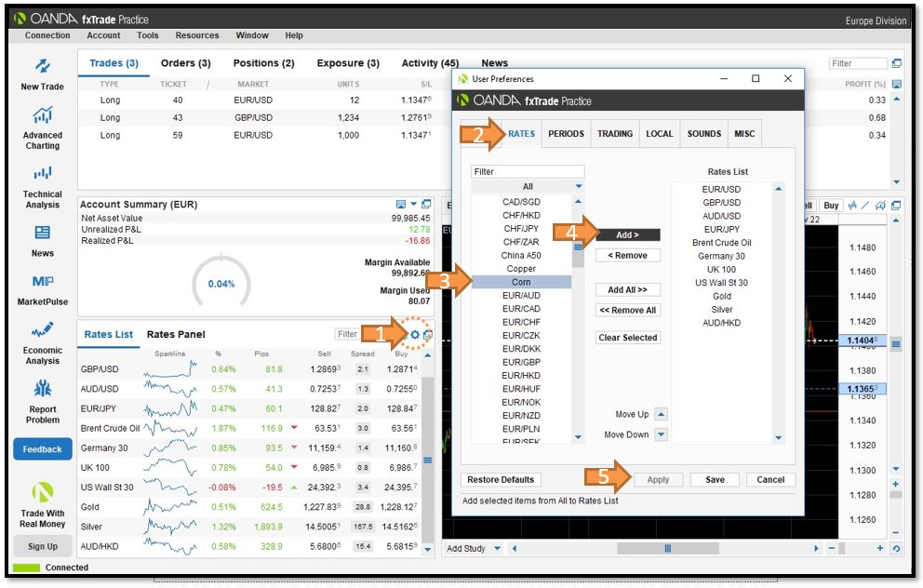Select the PERIODS preferences tab
The image size is (923, 588).
coord(567,134)
